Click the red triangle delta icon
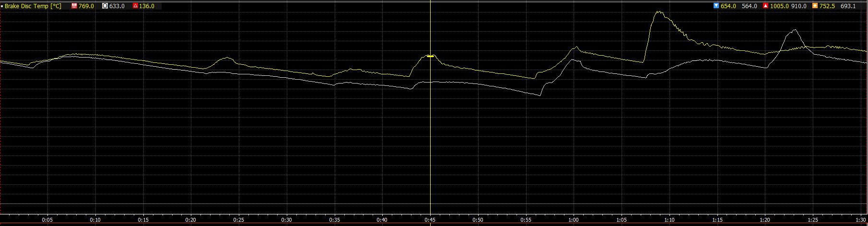868x226 pixels. pos(135,6)
